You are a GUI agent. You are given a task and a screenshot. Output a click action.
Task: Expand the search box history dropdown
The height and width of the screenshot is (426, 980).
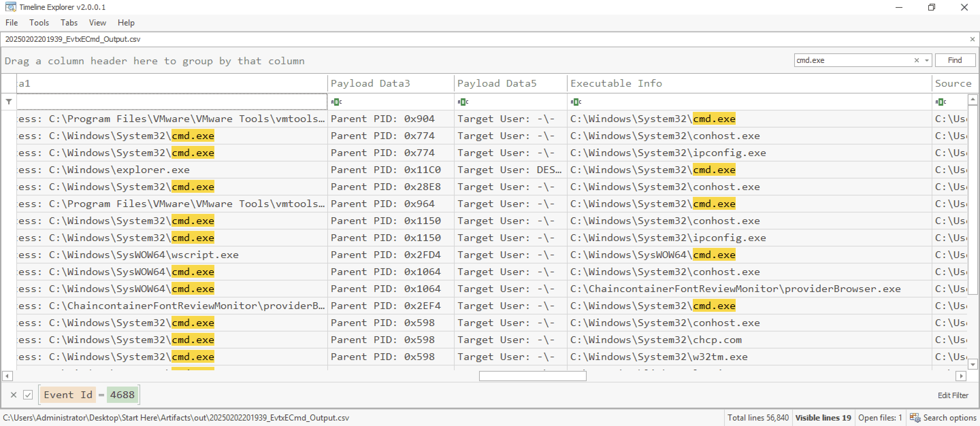[x=927, y=60]
